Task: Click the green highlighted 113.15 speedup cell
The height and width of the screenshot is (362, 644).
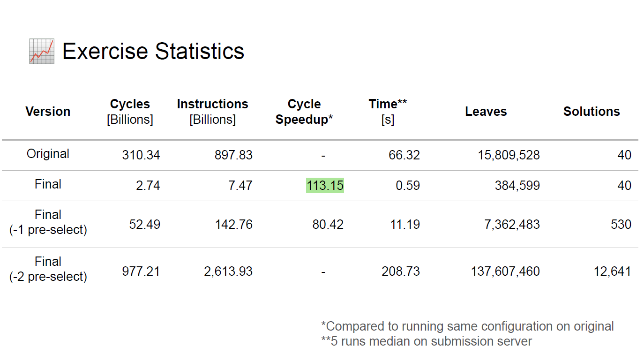Action: [325, 186]
